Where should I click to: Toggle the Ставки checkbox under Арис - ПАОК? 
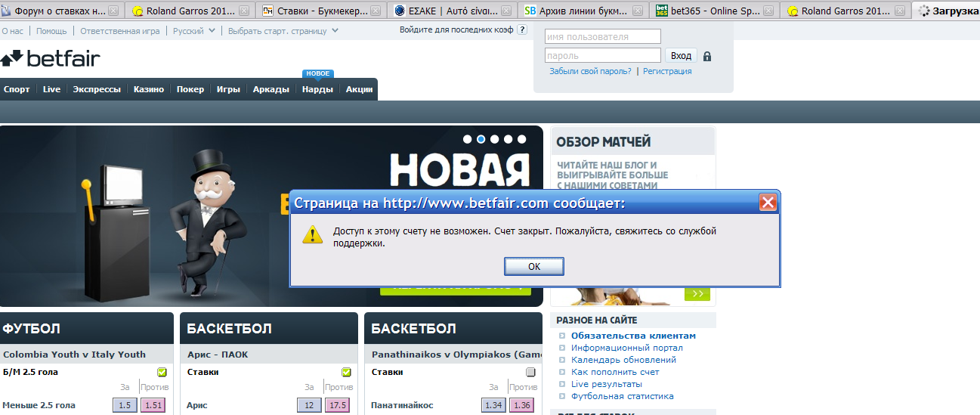[346, 372]
